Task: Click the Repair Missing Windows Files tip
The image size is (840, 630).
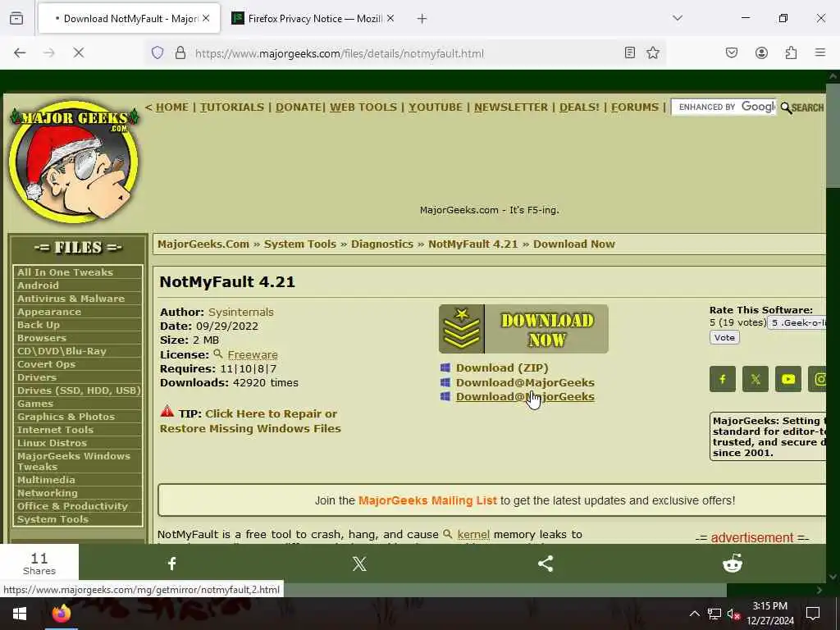Action: 250,421
